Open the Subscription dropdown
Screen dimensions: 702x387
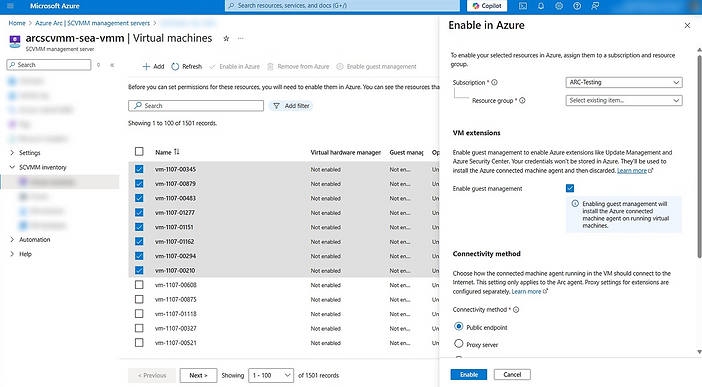(x=624, y=82)
